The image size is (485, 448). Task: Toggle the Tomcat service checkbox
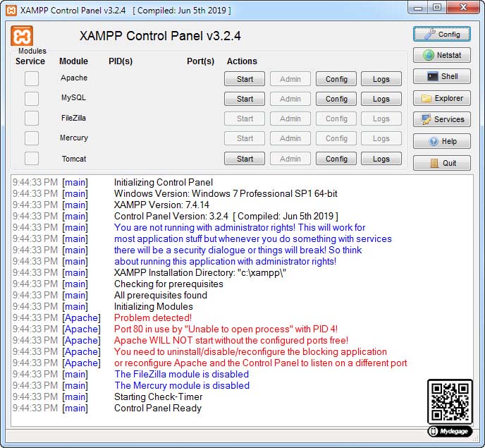point(32,159)
